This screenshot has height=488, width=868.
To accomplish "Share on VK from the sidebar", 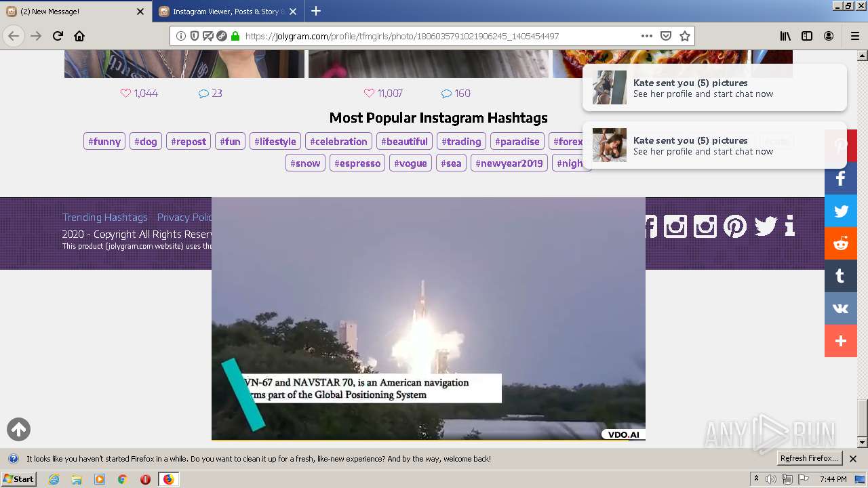I will click(841, 308).
